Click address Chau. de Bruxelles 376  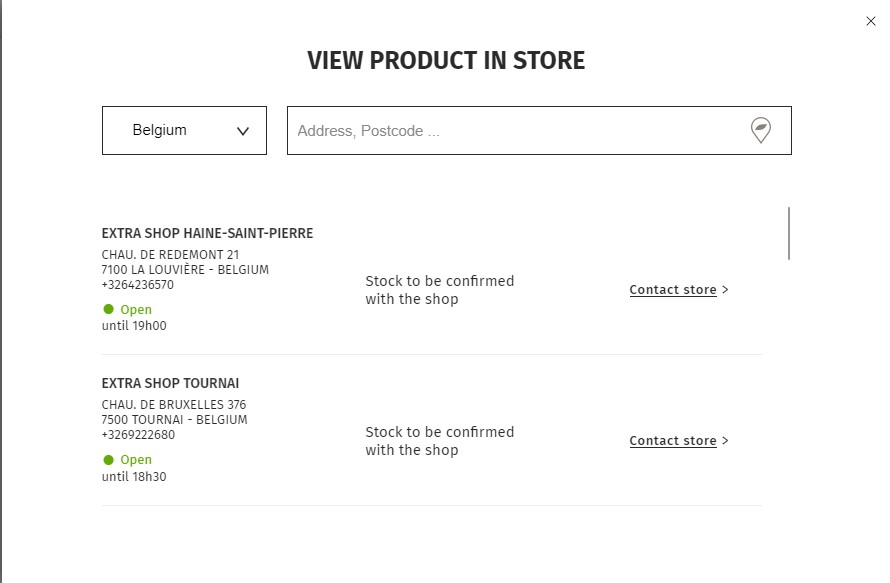(x=174, y=405)
